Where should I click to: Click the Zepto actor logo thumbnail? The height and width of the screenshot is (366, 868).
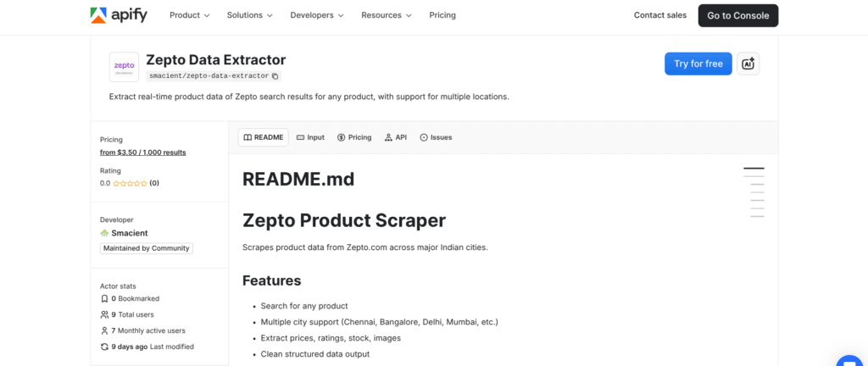coord(124,67)
